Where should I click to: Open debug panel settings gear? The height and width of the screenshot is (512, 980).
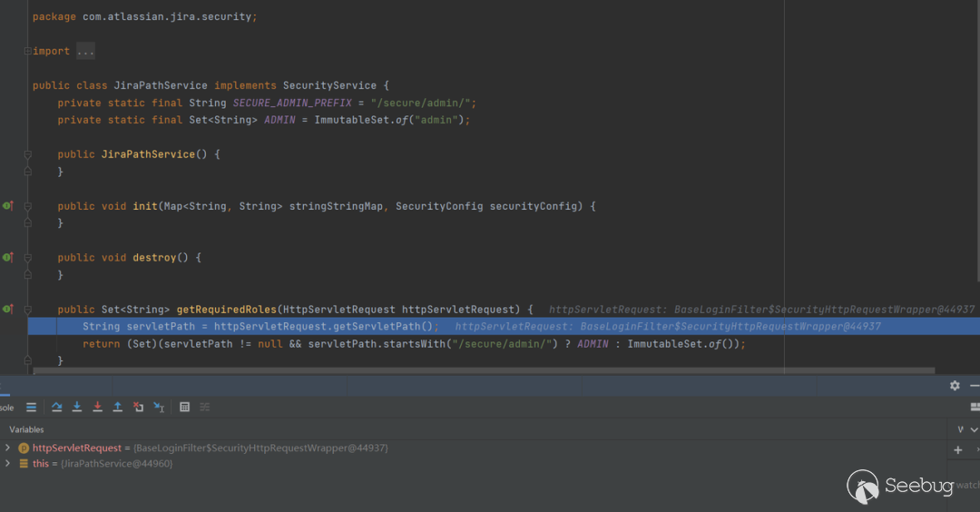click(x=955, y=386)
